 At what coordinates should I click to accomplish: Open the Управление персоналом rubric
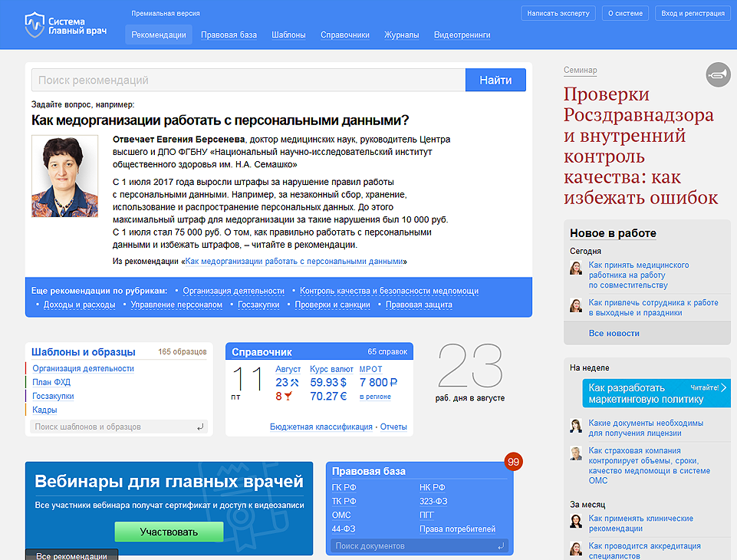(176, 305)
